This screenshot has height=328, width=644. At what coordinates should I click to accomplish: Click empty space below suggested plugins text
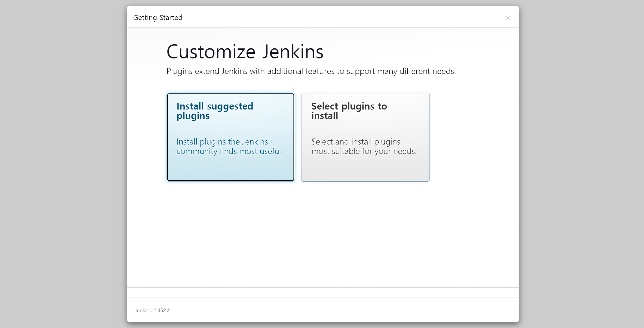coord(231,168)
